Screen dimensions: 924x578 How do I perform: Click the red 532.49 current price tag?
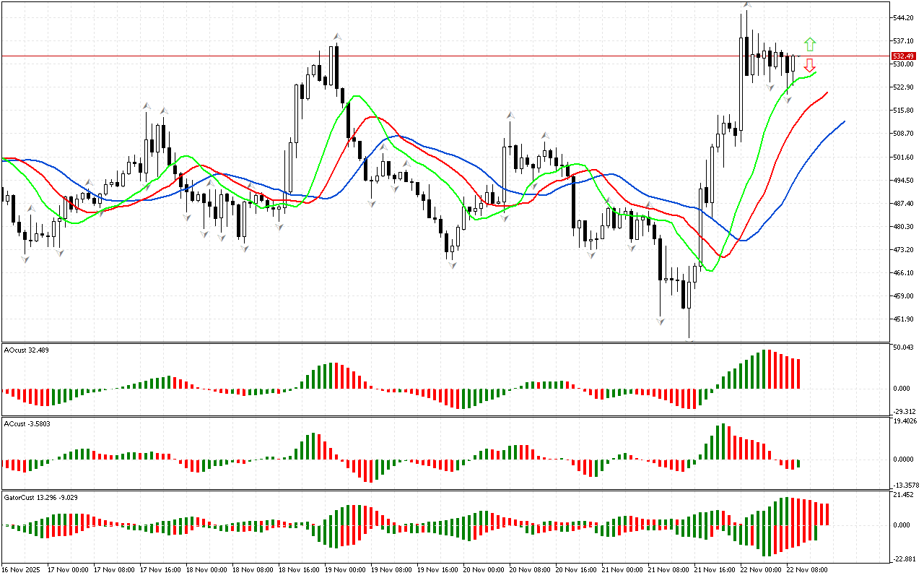[903, 56]
